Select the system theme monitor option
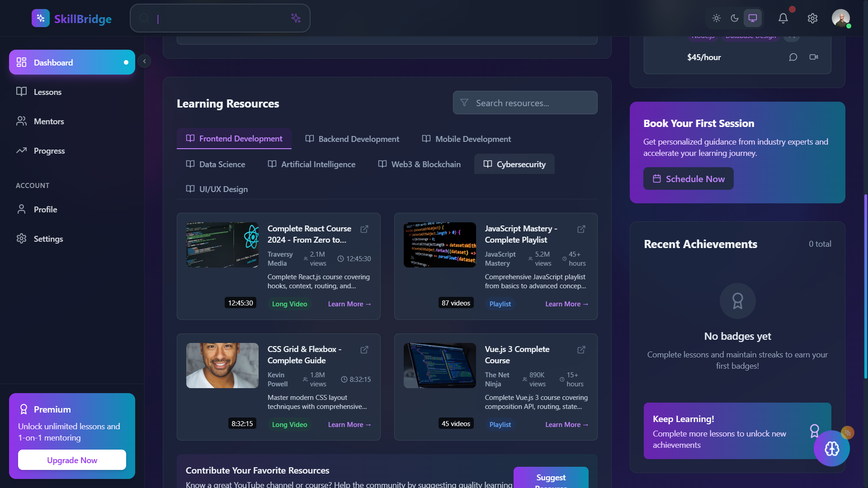This screenshot has width=868, height=488. [x=753, y=19]
